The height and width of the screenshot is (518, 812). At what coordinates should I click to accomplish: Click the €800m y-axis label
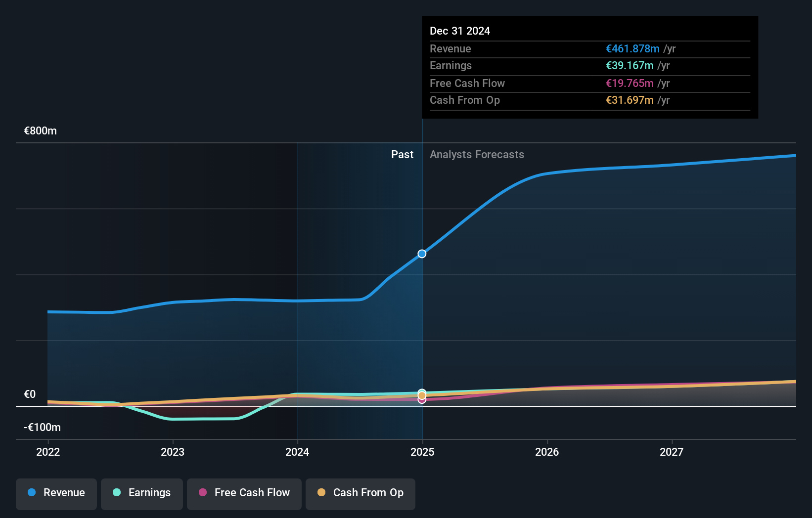(41, 131)
